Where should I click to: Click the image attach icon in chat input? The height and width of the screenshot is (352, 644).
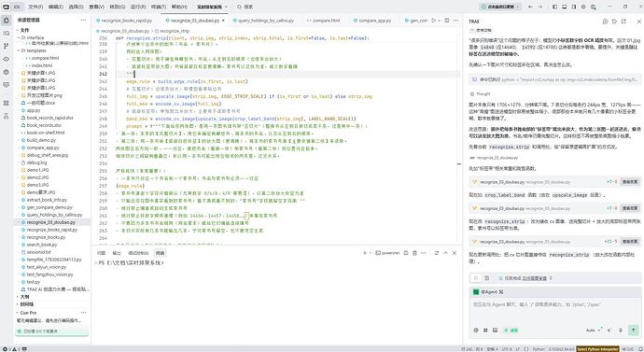click(495, 330)
